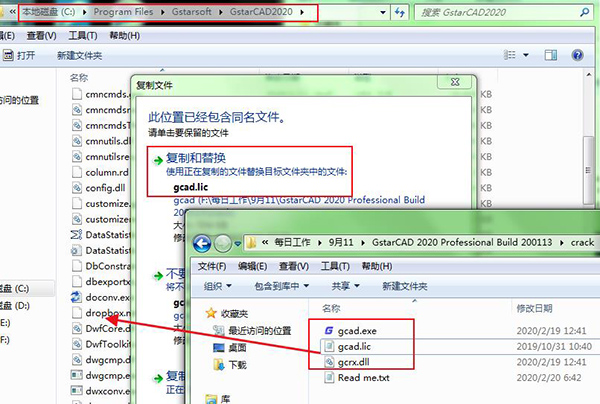Select drive (D:) in the navigation pane
The height and width of the screenshot is (404, 600).
click(x=15, y=306)
